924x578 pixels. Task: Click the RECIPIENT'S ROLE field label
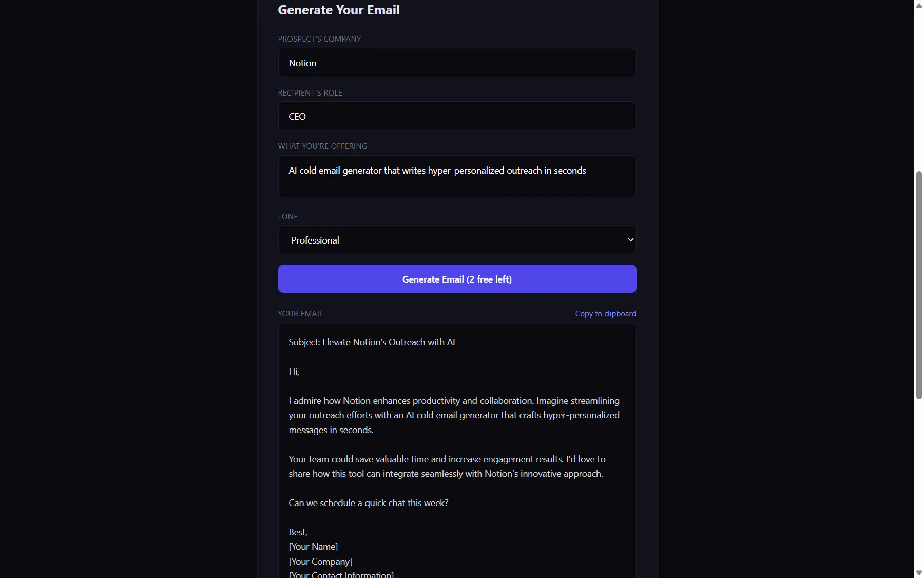click(x=310, y=93)
